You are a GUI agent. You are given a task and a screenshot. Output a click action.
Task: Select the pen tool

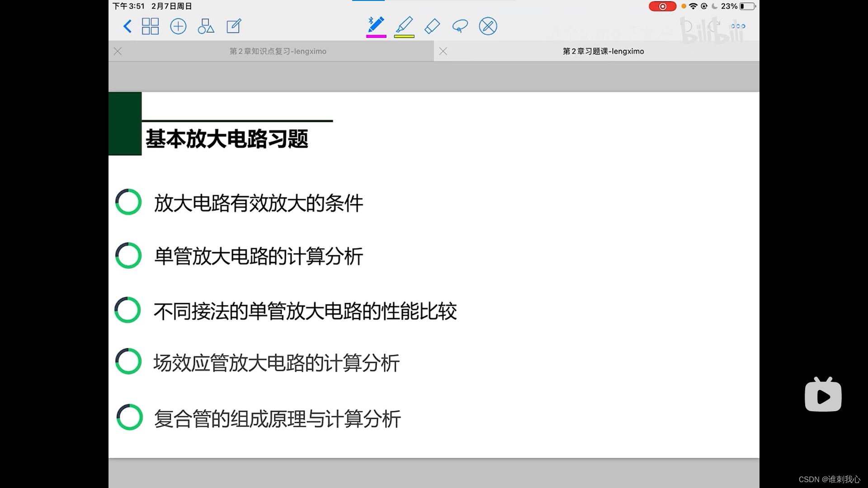click(x=376, y=25)
